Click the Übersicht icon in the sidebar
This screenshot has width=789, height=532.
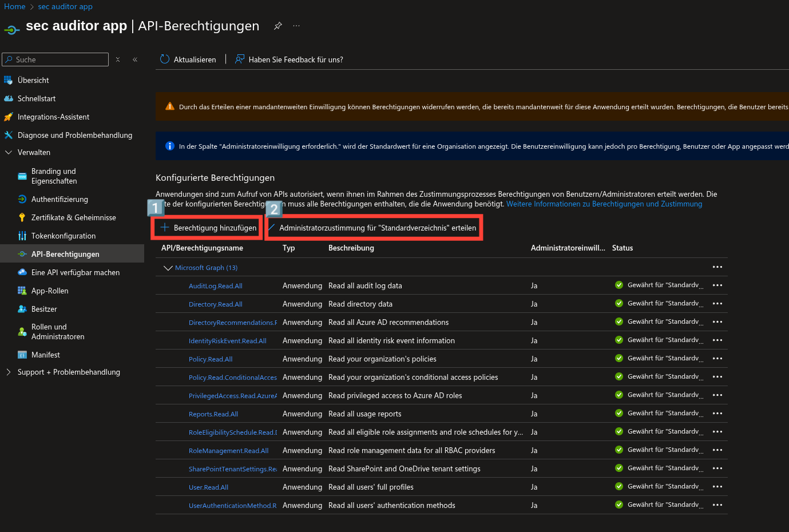pyautogui.click(x=8, y=80)
